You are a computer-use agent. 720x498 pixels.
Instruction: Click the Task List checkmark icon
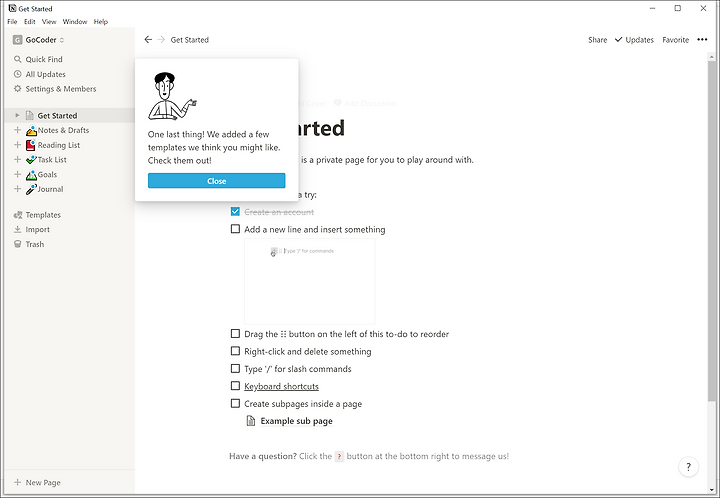(x=31, y=160)
